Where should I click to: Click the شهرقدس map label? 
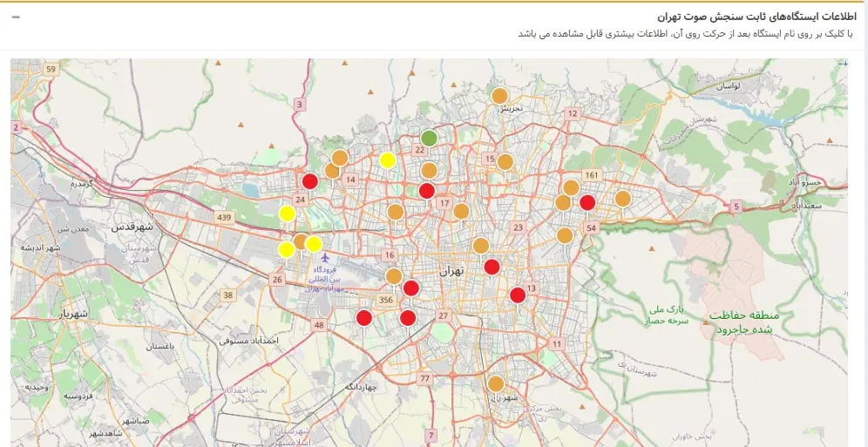132,227
